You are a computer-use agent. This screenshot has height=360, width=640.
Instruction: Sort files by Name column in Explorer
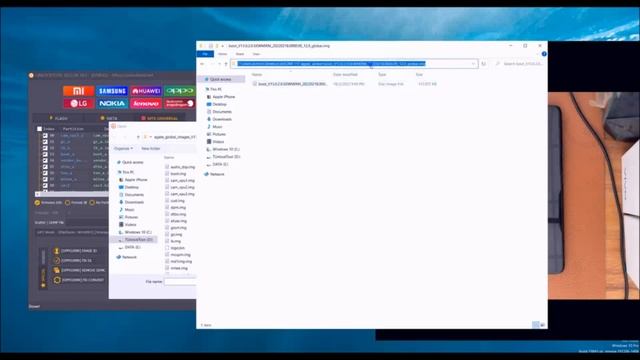pyautogui.click(x=257, y=75)
